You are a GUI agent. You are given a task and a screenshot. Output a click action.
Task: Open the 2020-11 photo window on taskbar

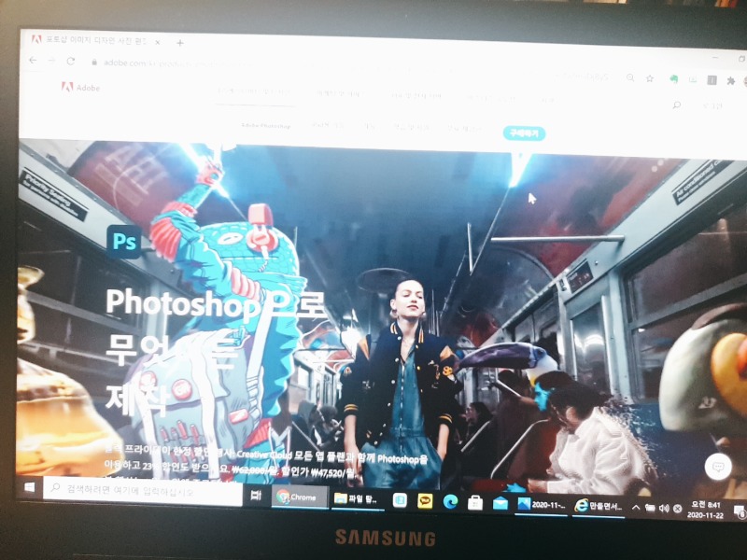coord(542,505)
